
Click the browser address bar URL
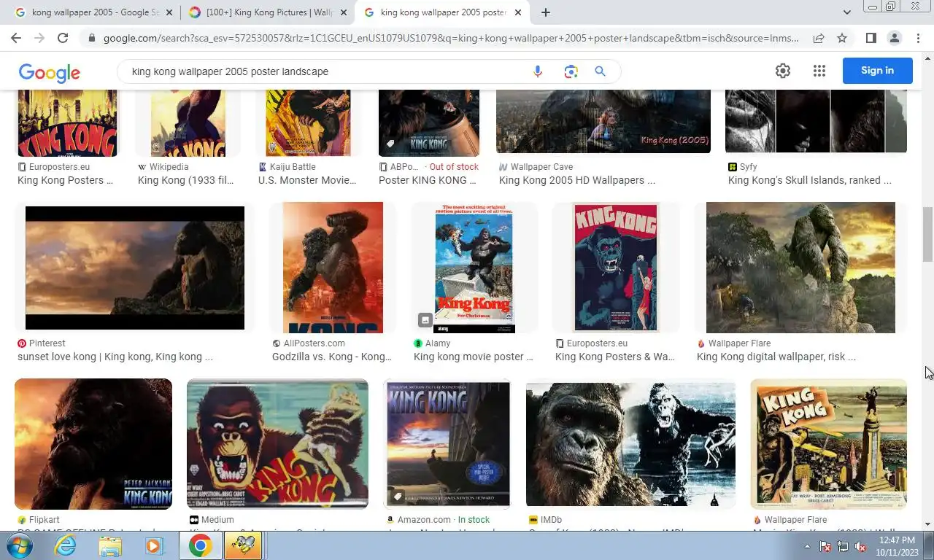coord(451,38)
